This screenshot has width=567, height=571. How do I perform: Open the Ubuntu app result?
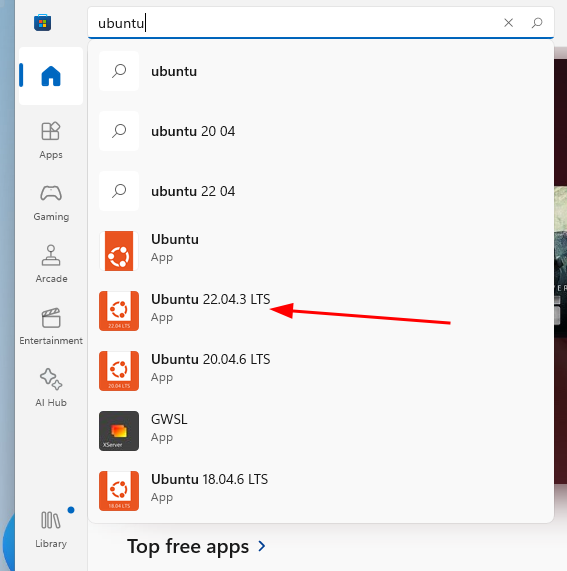point(321,251)
